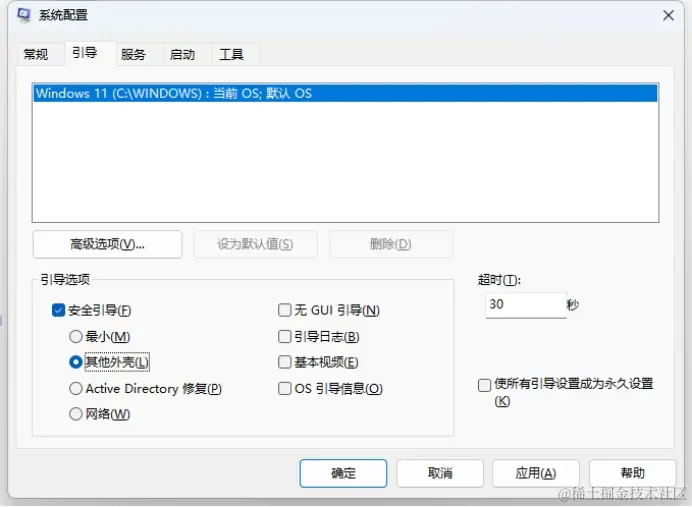The width and height of the screenshot is (692, 507).
Task: Close the 系统配置 dialog
Action: click(x=668, y=15)
